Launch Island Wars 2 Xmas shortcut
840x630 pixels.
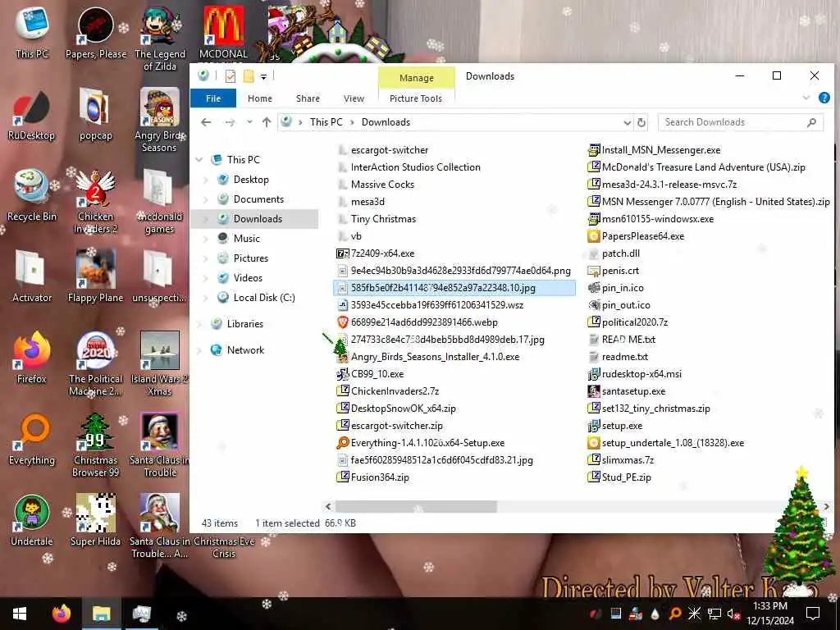tap(160, 364)
